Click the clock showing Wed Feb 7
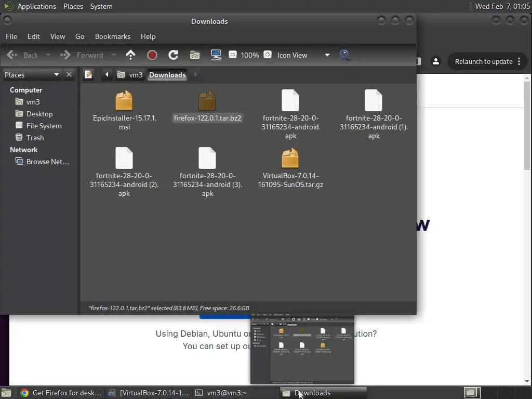The image size is (532, 399). coord(502,6)
